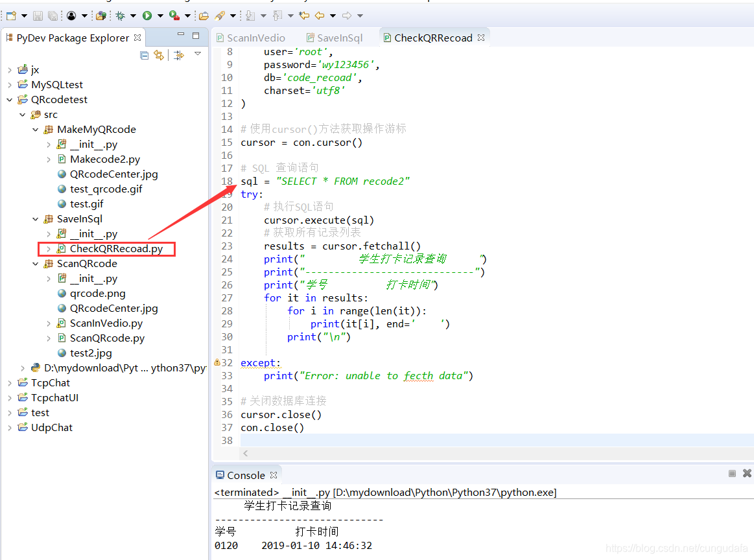Launch the Debug tool from the toolbar
The width and height of the screenshot is (754, 560).
120,15
